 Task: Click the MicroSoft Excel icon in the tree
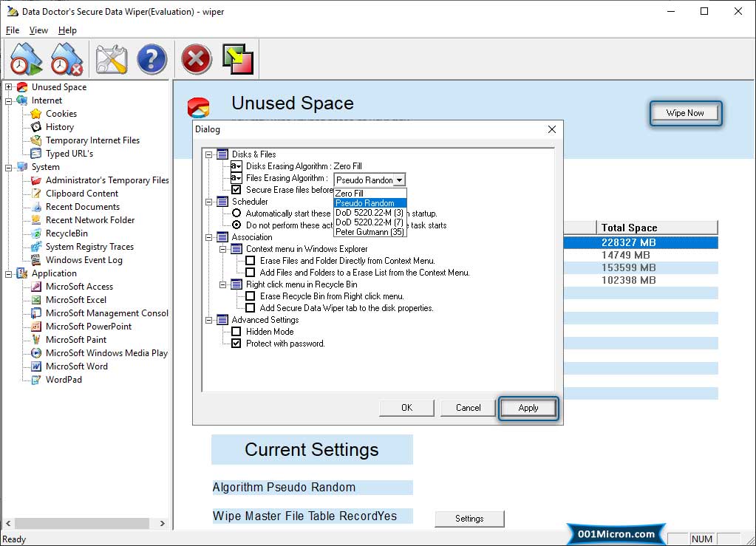[35, 300]
